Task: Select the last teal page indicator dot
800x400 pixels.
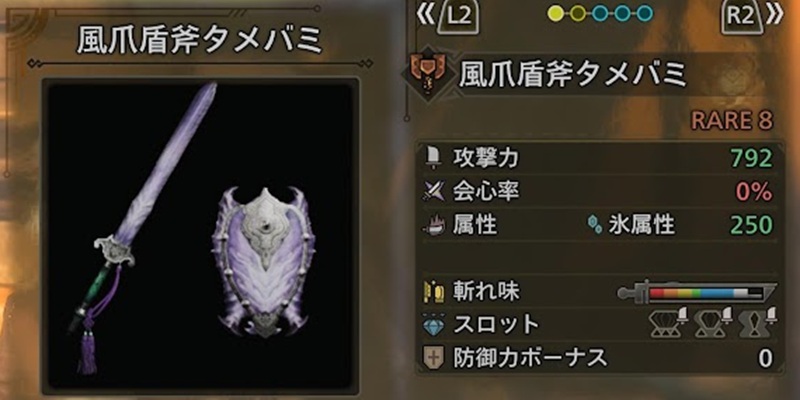Action: [644, 14]
